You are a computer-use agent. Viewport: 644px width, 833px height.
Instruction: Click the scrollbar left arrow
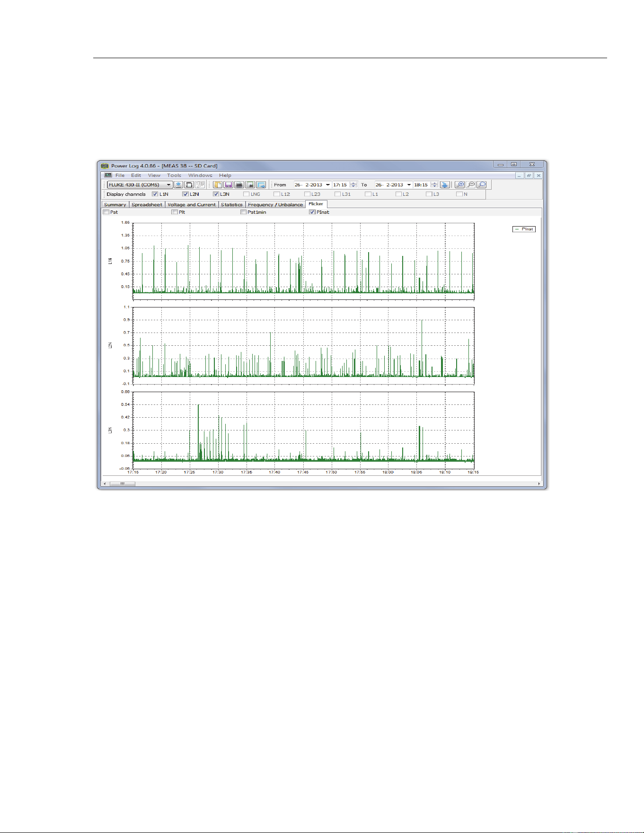pos(105,484)
